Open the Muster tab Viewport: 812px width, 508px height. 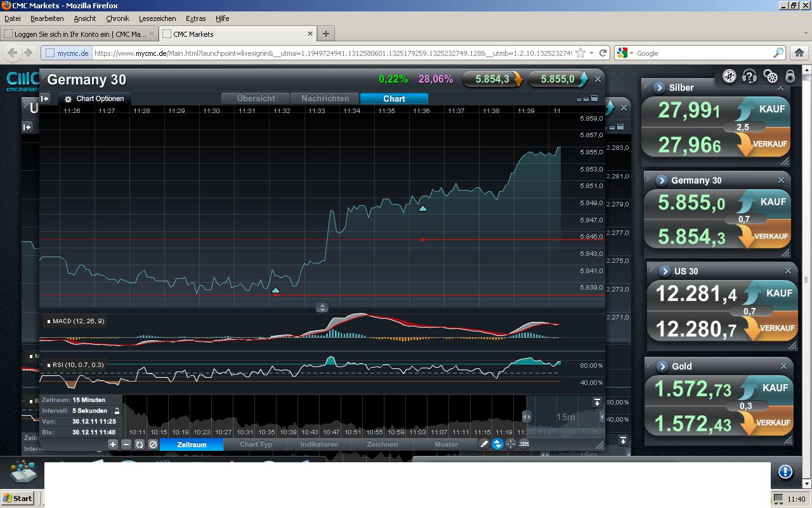(x=446, y=444)
